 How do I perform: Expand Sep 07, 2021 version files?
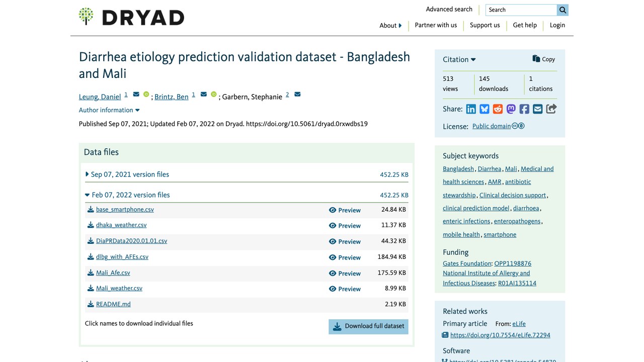point(127,174)
